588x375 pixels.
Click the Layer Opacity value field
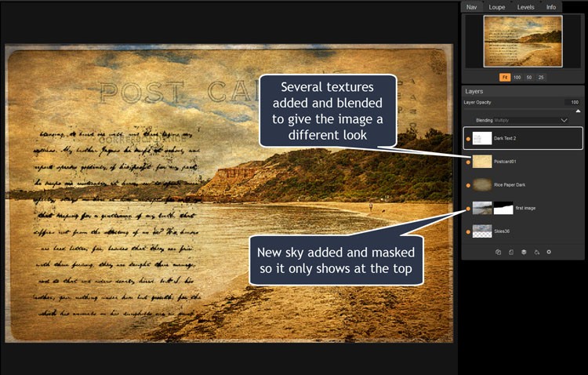[x=573, y=102]
